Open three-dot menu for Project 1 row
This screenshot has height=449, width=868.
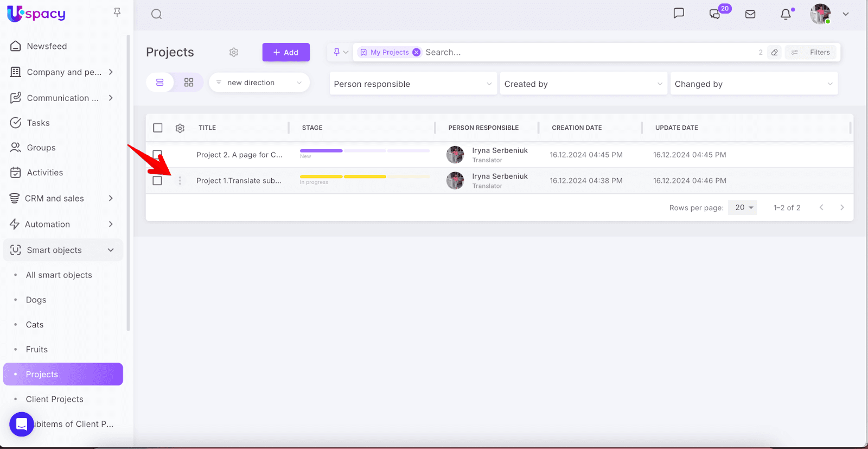point(180,181)
